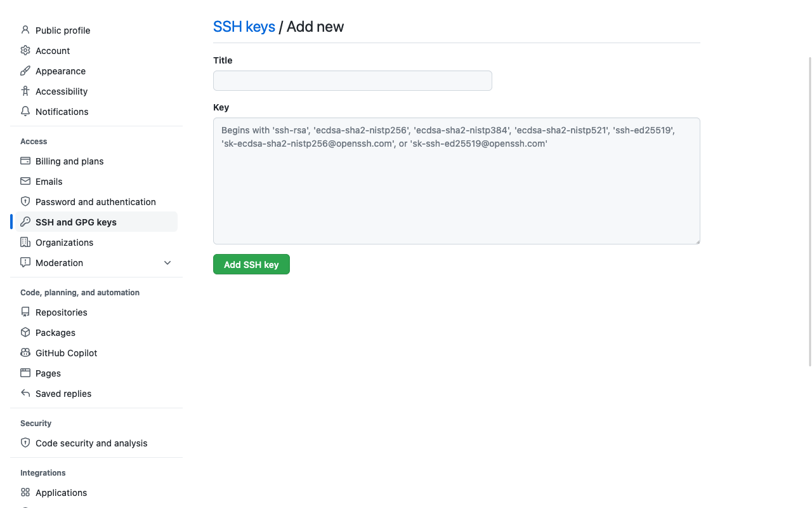812x508 pixels.
Task: Click the 'Integrations' section heading
Action: (43, 473)
